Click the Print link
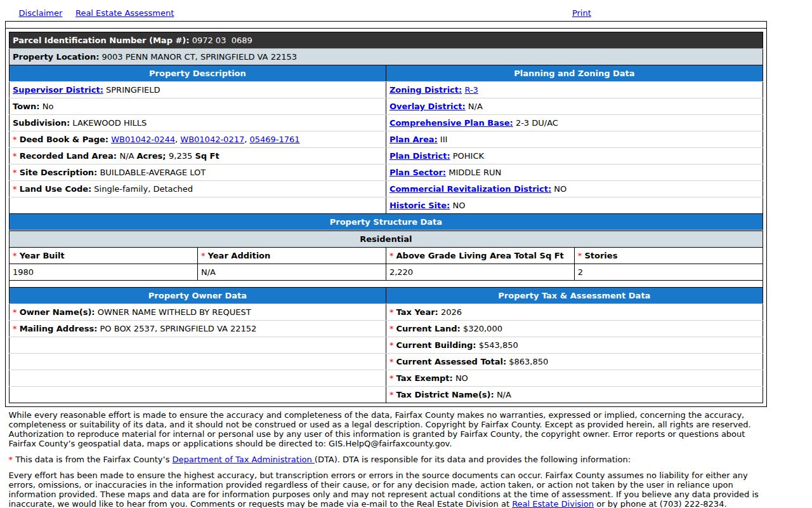The image size is (812, 508). coord(581,13)
